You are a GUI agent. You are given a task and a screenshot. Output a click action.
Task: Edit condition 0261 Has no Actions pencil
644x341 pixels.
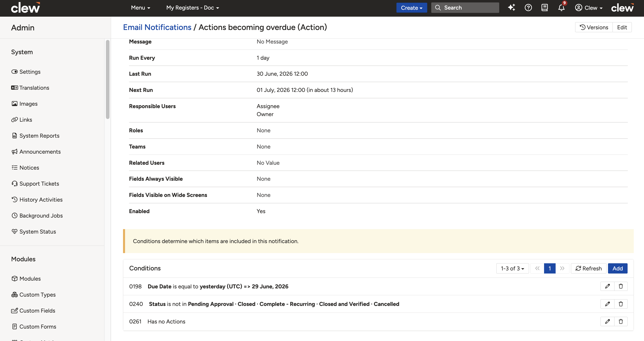607,321
